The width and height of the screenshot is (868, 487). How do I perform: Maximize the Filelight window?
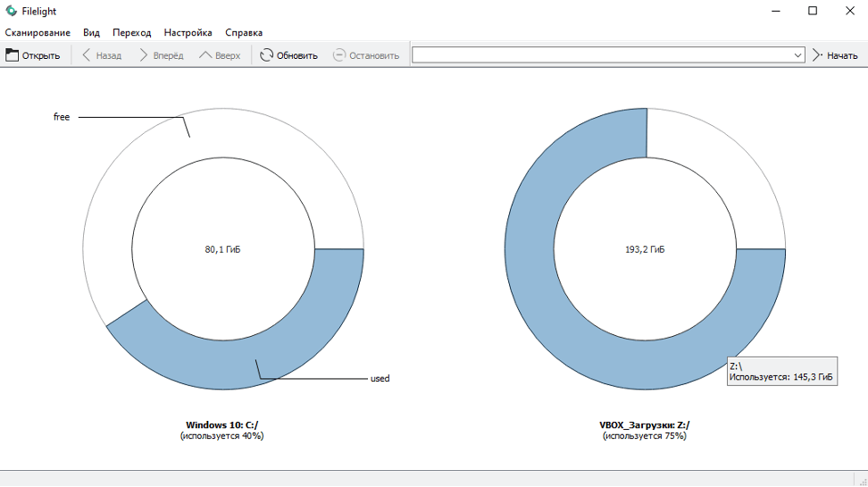[x=813, y=11]
